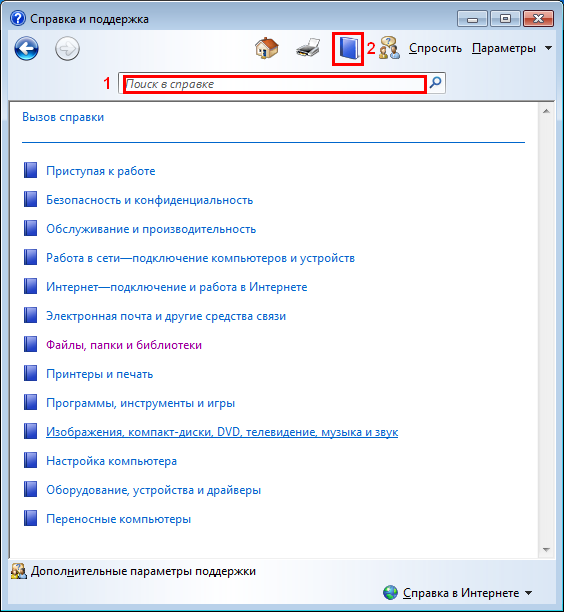Open the Параметры dropdown arrow
The height and width of the screenshot is (612, 564).
[x=548, y=48]
